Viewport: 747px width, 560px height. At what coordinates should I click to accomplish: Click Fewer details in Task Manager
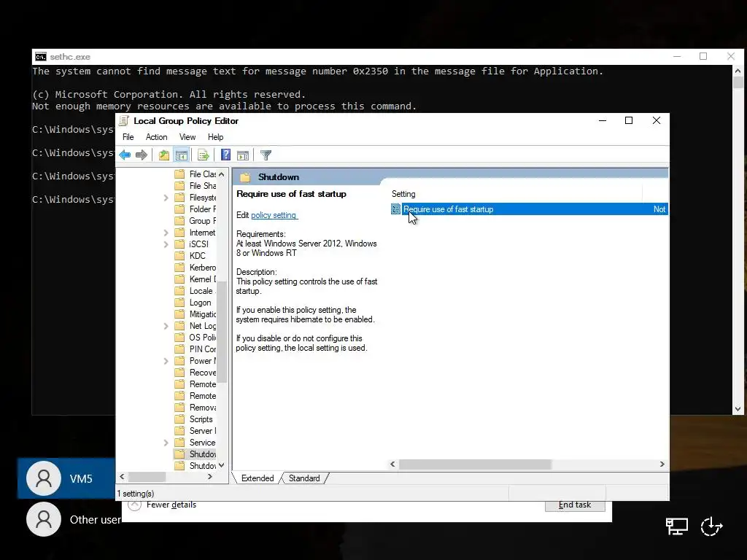[x=171, y=505]
